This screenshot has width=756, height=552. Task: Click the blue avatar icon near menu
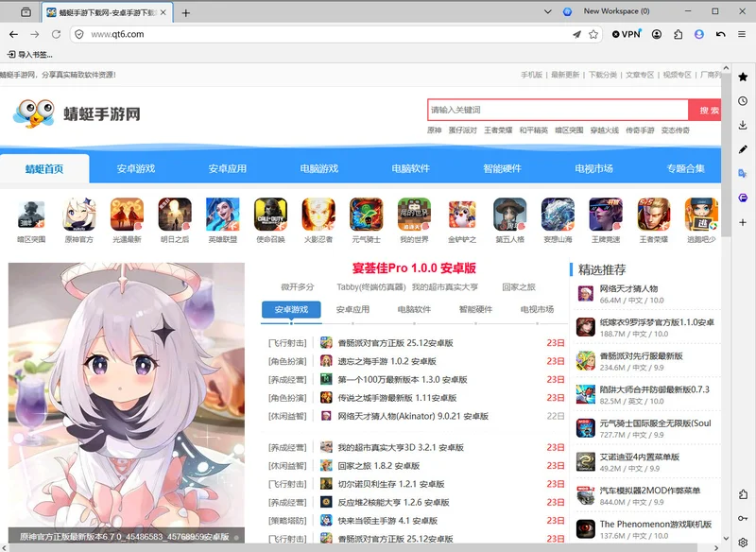pyautogui.click(x=699, y=34)
